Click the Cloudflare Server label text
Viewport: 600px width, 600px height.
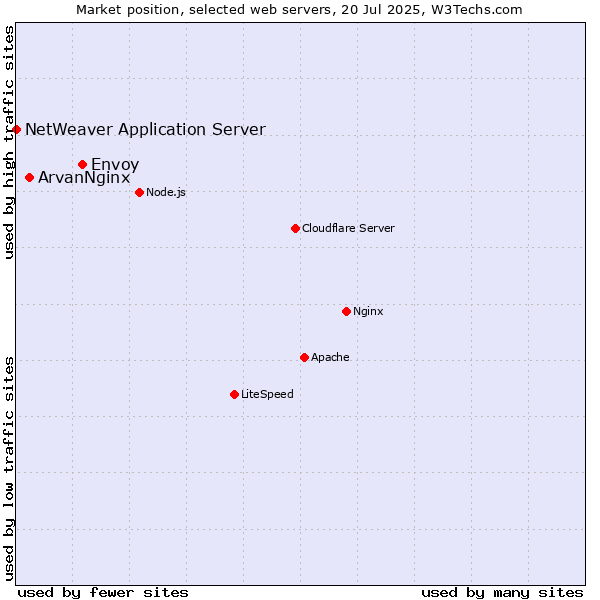tap(348, 228)
